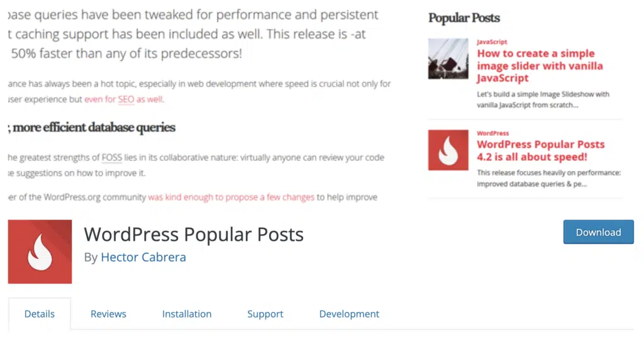Switch to the Reviews tab
Image resolution: width=644 pixels, height=337 pixels.
click(108, 314)
